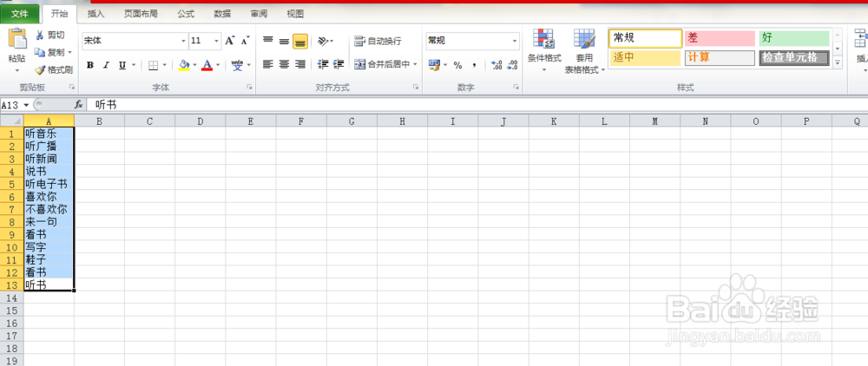This screenshot has width=868, height=366.
Task: Click 合并后居中 merge and center
Action: [x=382, y=64]
